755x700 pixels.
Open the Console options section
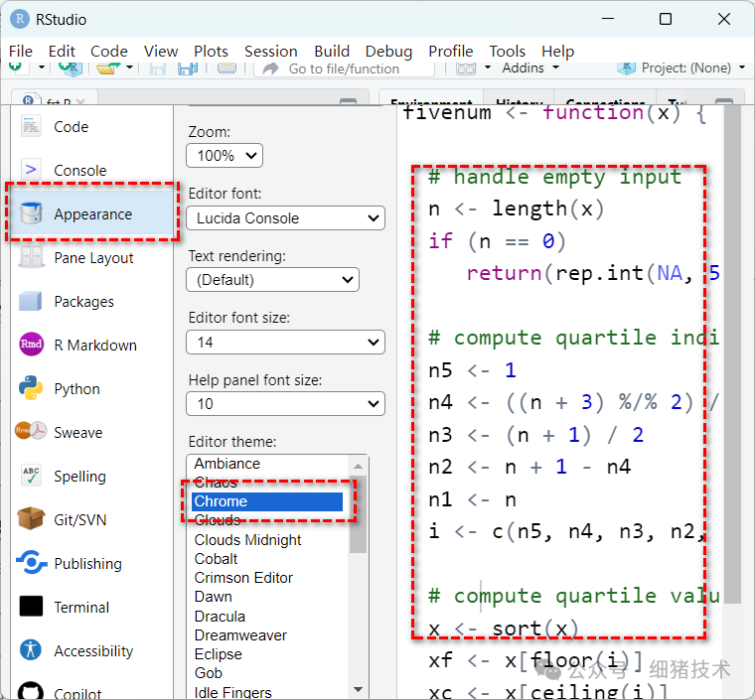point(91,171)
